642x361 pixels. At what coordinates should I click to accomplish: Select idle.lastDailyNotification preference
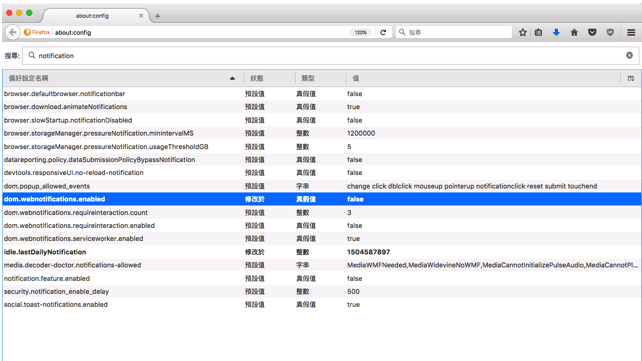(321, 252)
